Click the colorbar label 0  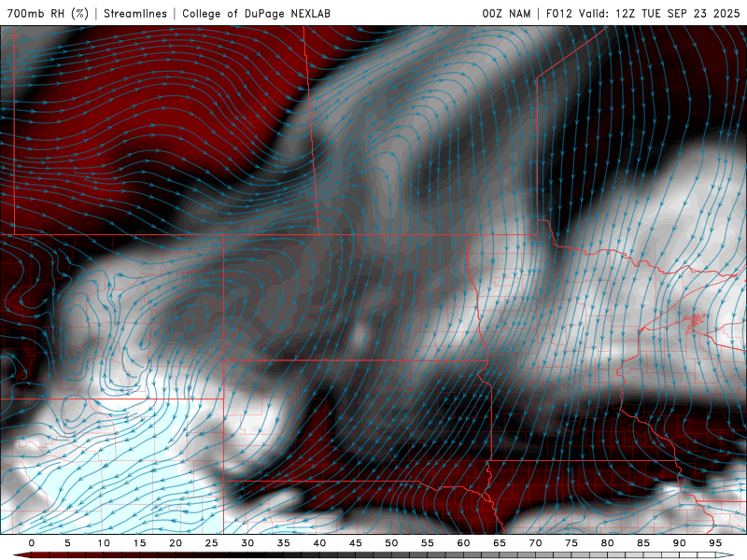click(32, 543)
